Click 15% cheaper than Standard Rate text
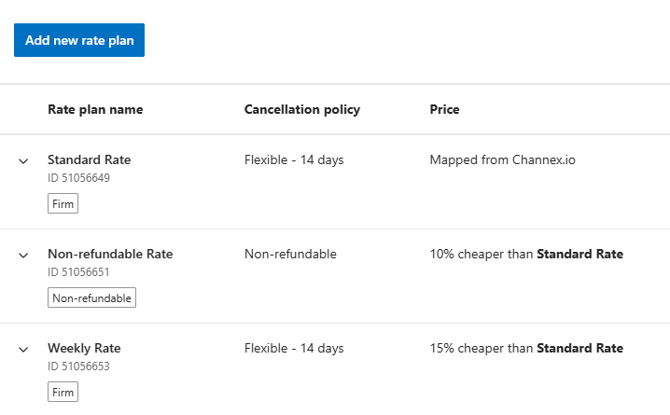The height and width of the screenshot is (415, 670). click(x=526, y=348)
